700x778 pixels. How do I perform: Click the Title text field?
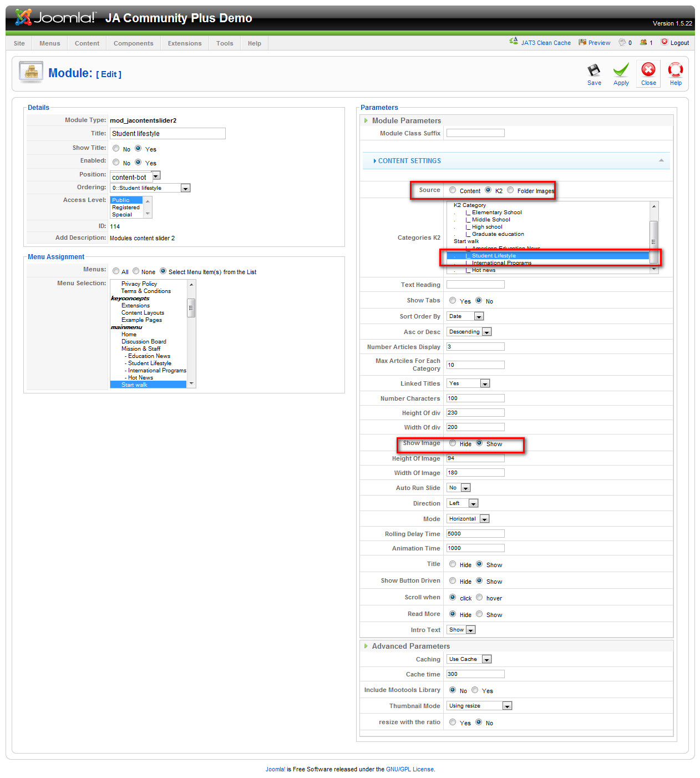(x=168, y=134)
